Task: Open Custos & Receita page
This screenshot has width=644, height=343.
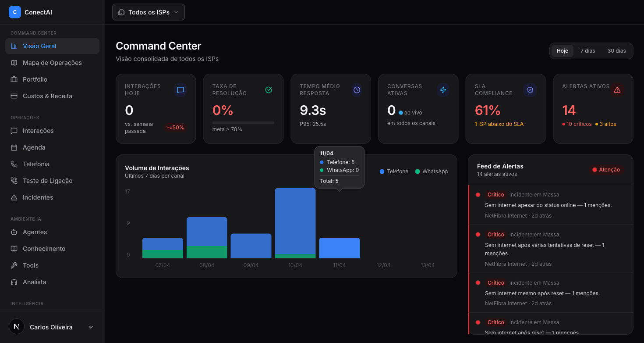Action: coord(53,96)
